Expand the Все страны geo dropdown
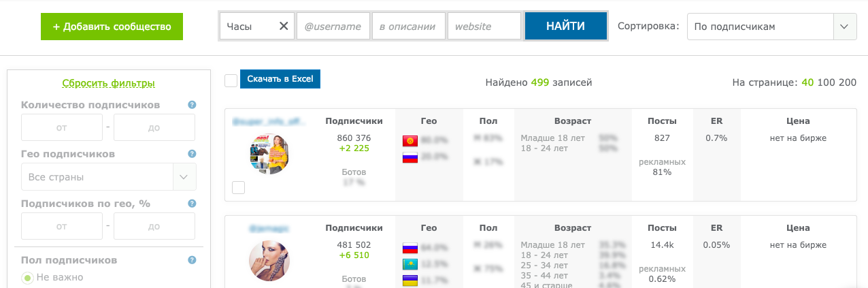Screen dimensions: 868x288 point(108,177)
